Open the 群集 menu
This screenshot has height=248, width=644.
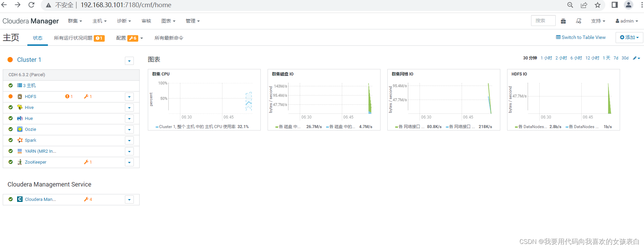pyautogui.click(x=75, y=21)
